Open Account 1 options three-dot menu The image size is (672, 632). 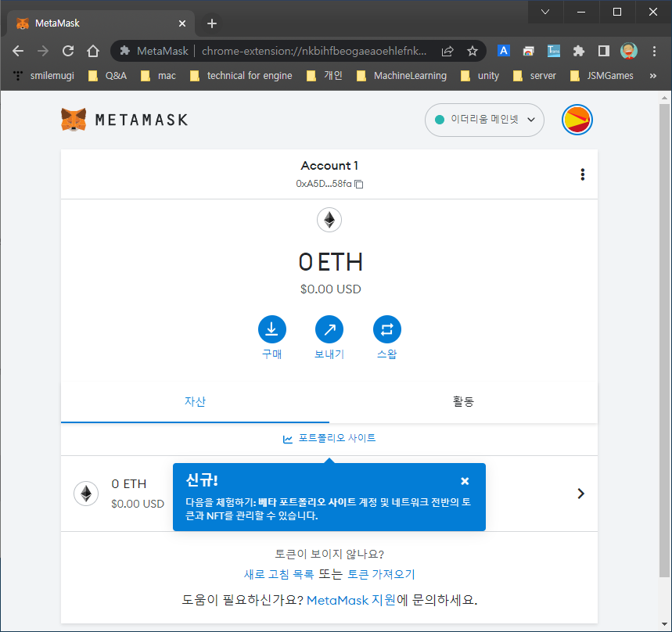point(582,174)
